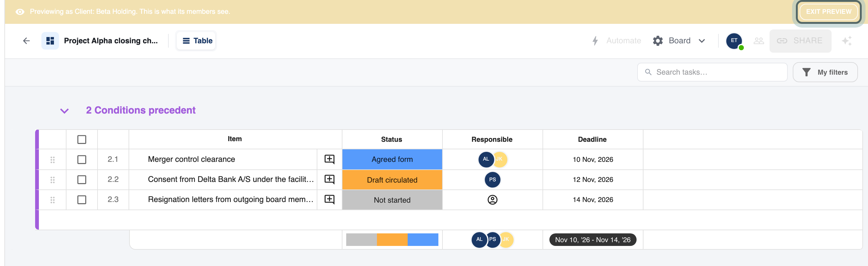Add comment on Delta Bank consent row
Viewport: 868px width, 266px height.
tap(329, 179)
